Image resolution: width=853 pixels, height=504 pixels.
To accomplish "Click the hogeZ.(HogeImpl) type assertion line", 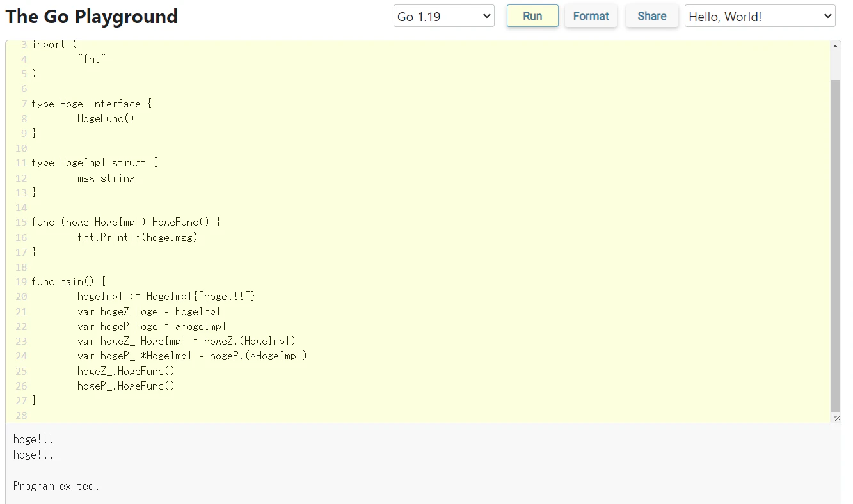I will pyautogui.click(x=187, y=341).
